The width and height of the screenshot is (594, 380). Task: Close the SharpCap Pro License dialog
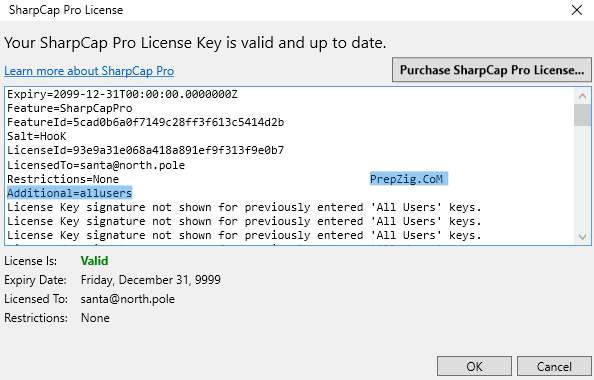click(577, 10)
